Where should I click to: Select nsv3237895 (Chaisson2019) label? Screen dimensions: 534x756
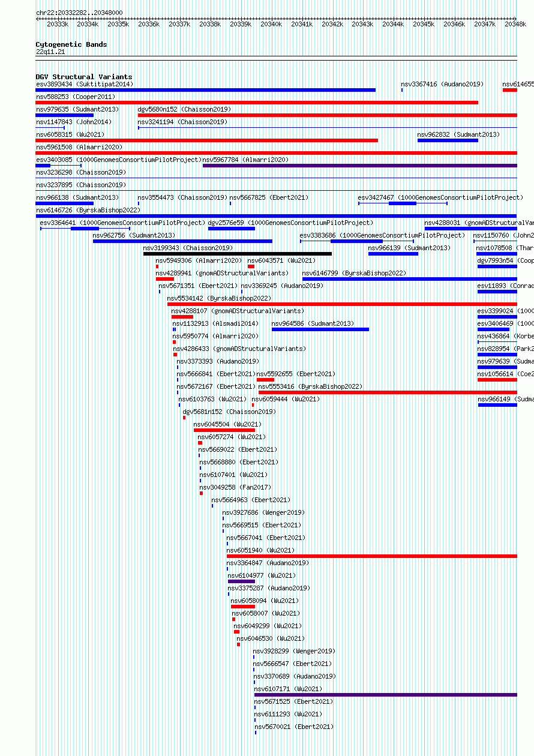pyautogui.click(x=81, y=185)
